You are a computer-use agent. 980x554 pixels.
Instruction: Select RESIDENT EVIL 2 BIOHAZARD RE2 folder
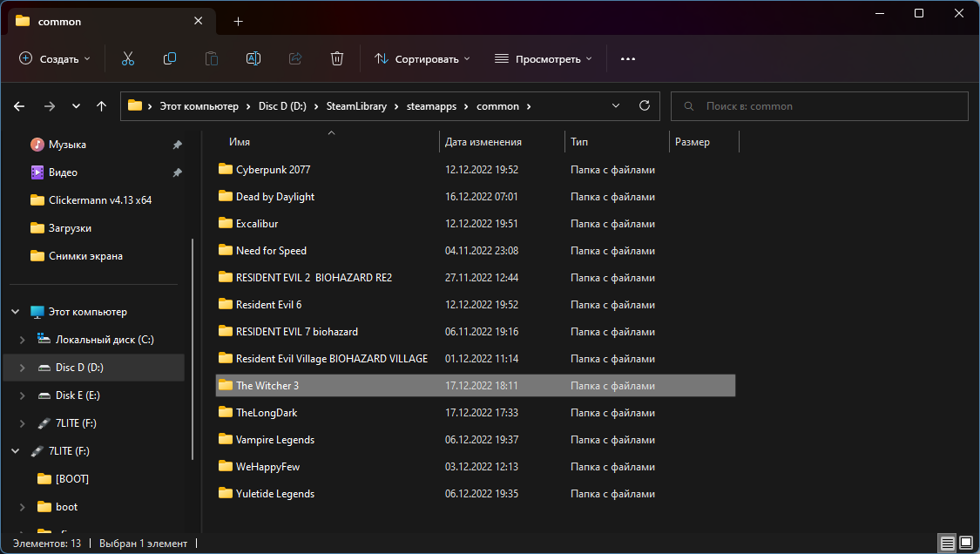[x=476, y=278]
